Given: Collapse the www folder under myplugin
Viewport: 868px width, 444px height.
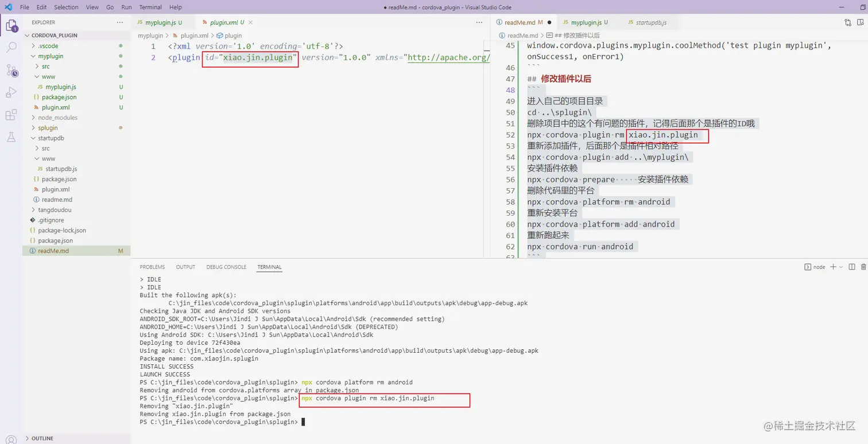Looking at the screenshot, I should (x=76, y=76).
